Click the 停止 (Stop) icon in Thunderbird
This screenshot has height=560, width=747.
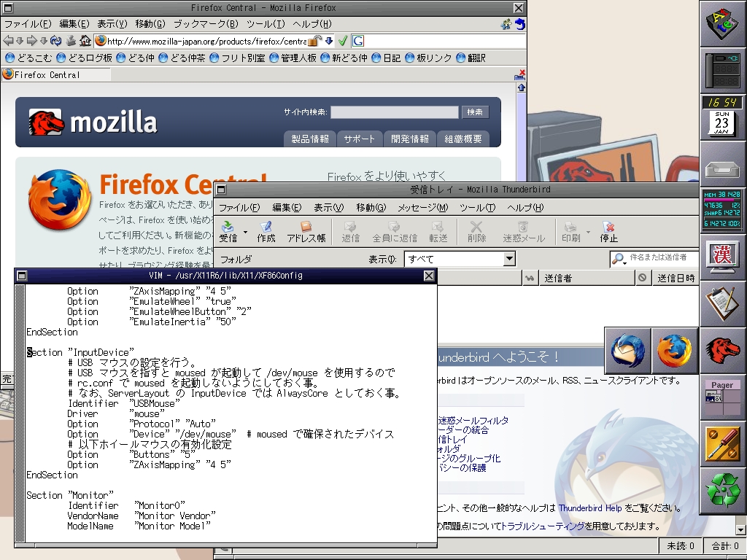[x=609, y=232]
